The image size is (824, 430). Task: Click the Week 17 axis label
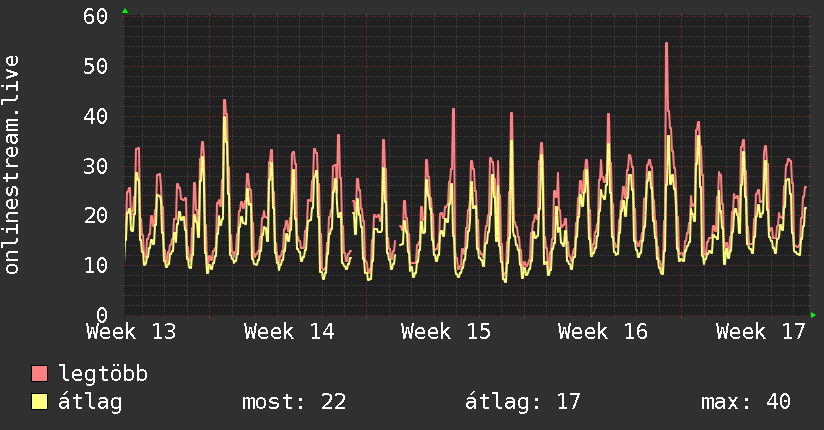click(x=760, y=332)
